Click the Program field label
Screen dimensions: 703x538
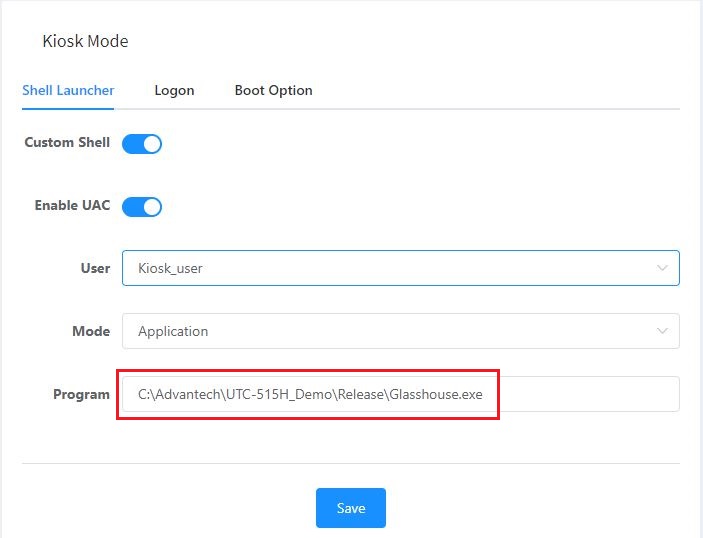tap(81, 394)
